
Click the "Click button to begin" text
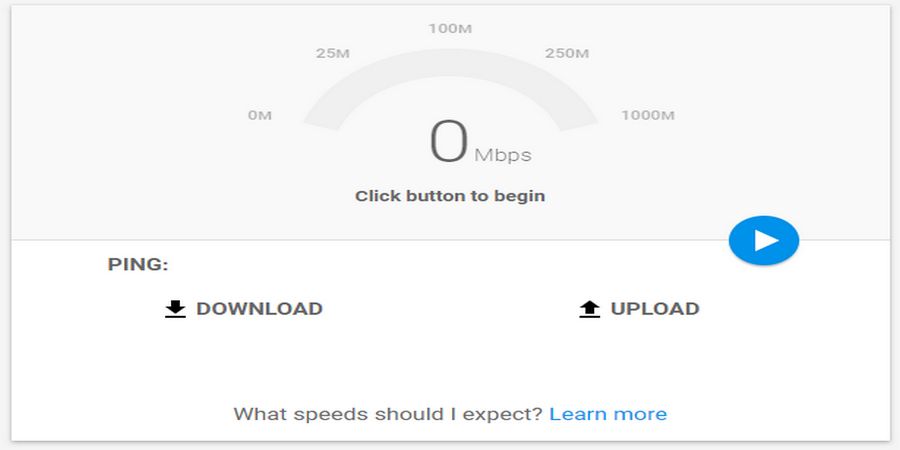tap(450, 196)
